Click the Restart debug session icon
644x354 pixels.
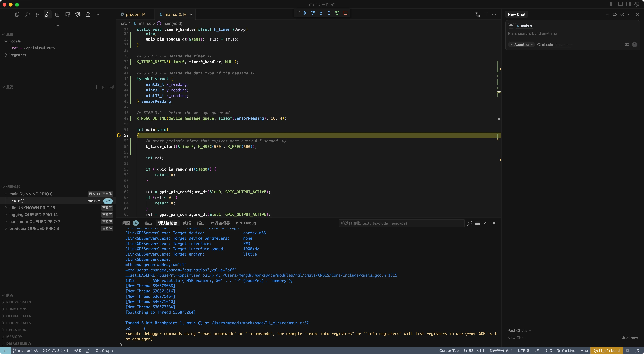[x=337, y=13]
